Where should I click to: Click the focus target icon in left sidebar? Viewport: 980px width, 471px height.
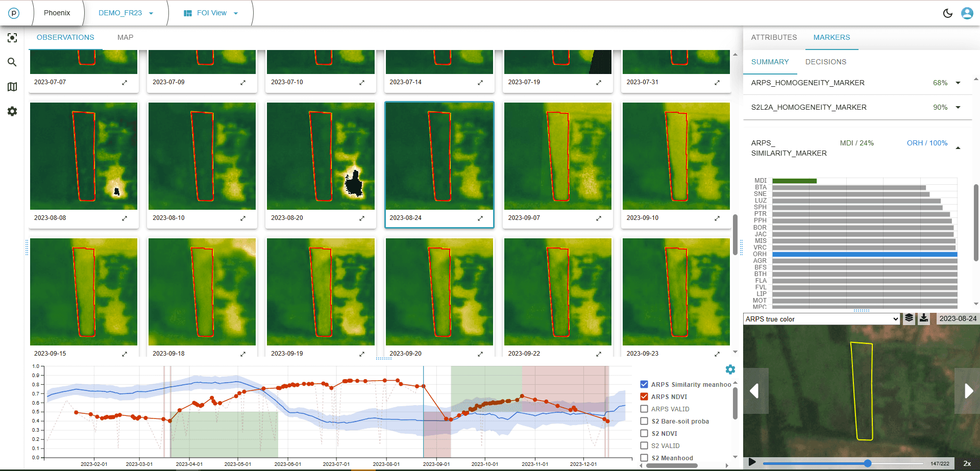coord(12,38)
